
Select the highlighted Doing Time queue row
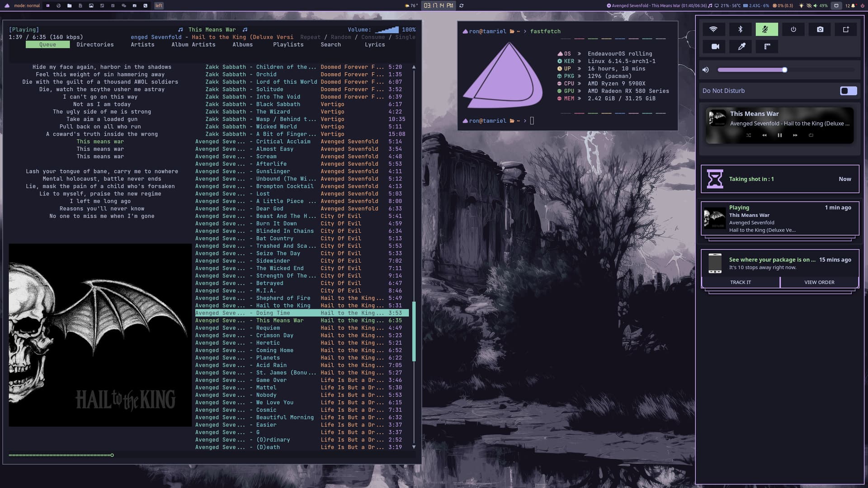click(302, 313)
